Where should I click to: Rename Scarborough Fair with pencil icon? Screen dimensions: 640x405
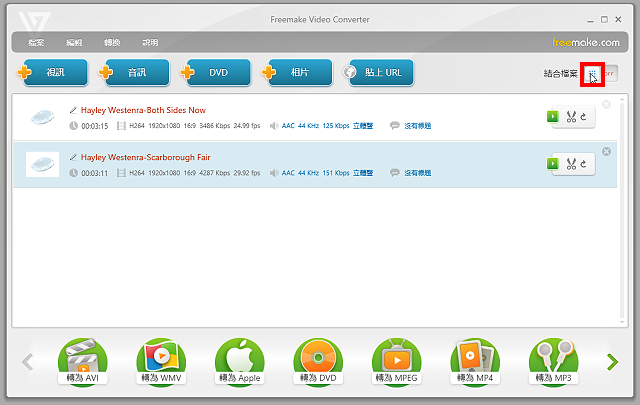click(73, 157)
